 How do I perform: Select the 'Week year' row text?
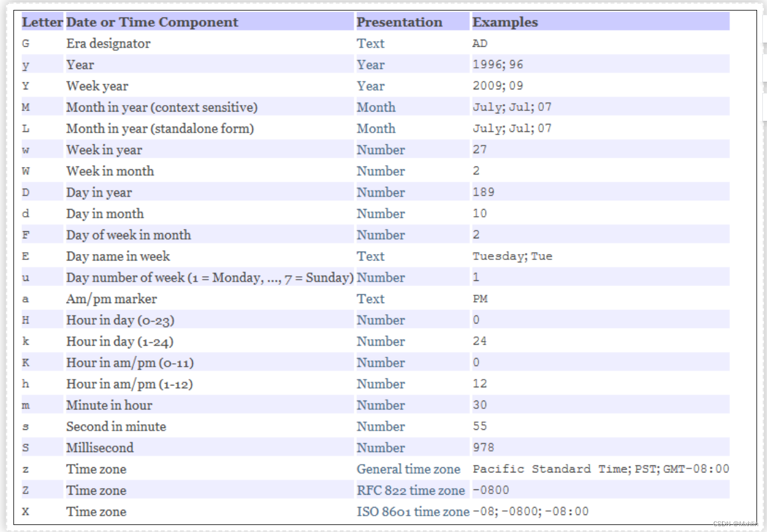point(97,86)
